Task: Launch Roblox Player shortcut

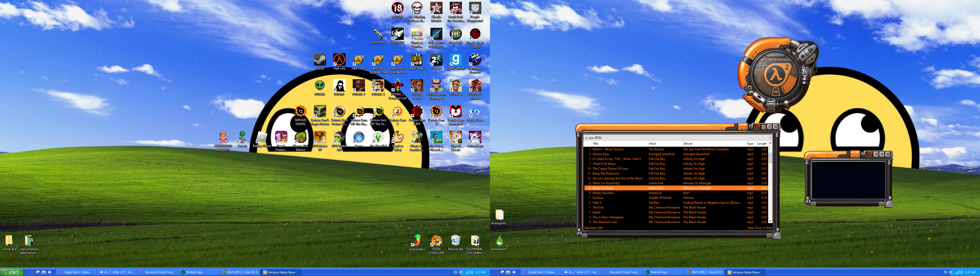Action: [x=262, y=139]
